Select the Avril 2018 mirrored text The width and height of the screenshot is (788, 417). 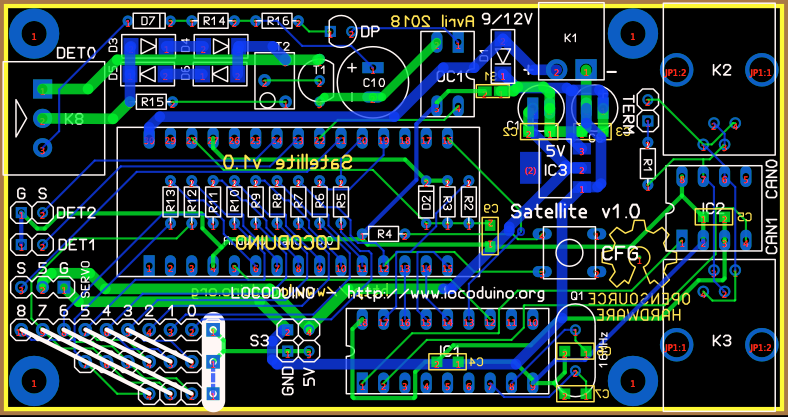point(433,21)
